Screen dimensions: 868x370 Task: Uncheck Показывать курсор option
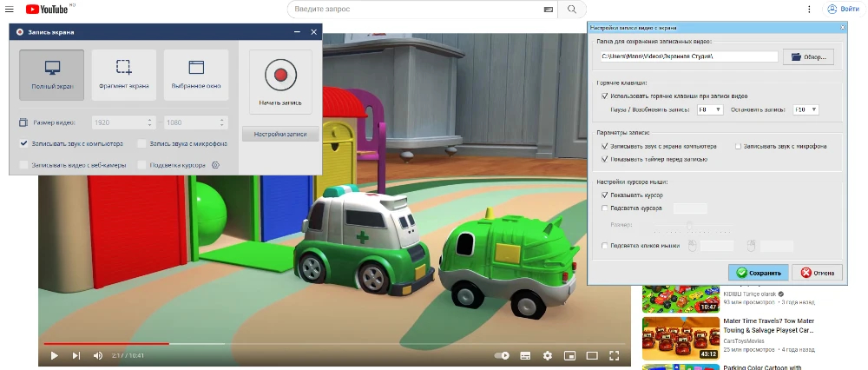[x=605, y=195]
